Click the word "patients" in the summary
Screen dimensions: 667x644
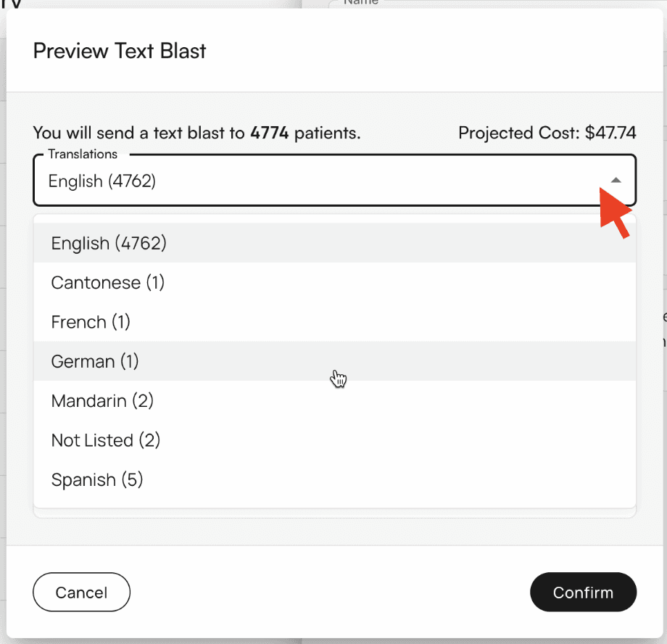(326, 133)
